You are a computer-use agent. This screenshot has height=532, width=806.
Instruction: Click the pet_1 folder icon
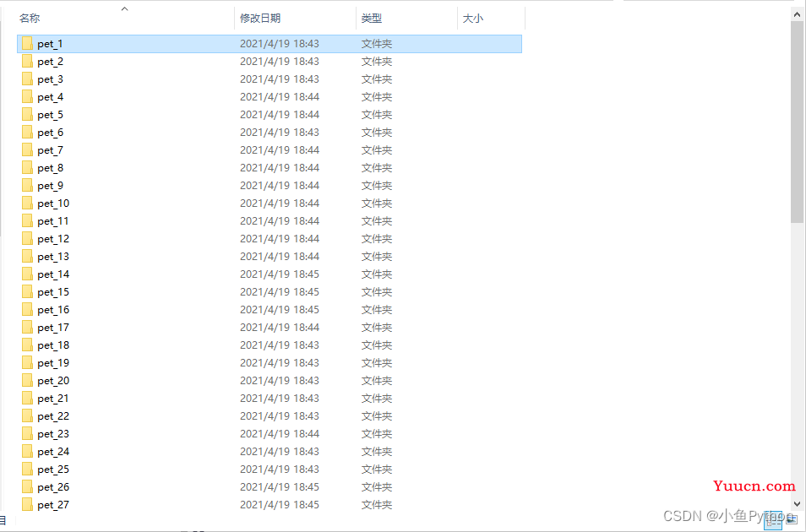(x=27, y=44)
